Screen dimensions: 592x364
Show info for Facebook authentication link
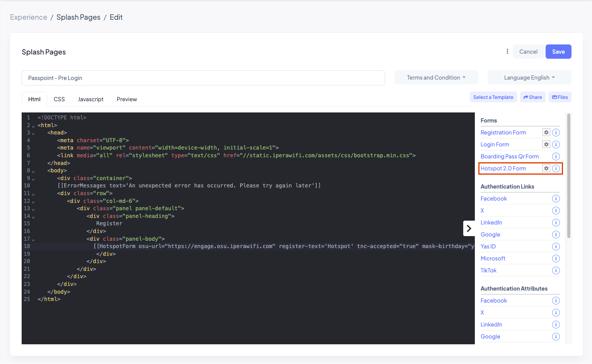click(556, 199)
